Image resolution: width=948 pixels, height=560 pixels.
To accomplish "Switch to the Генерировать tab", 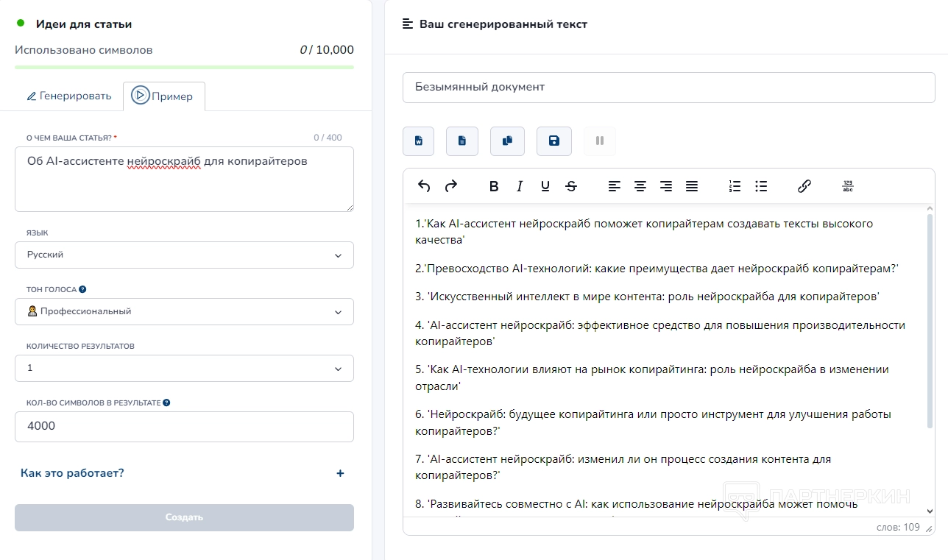I will pos(69,96).
